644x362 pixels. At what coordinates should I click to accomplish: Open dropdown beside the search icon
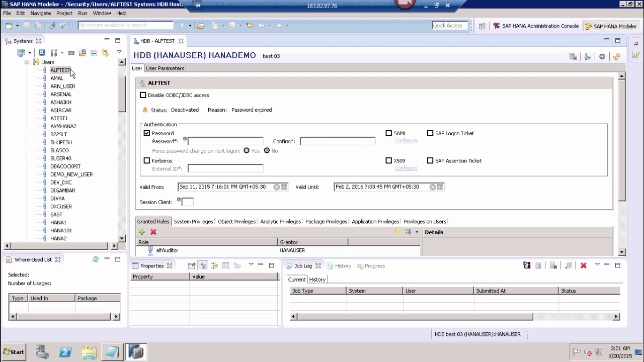(190, 26)
